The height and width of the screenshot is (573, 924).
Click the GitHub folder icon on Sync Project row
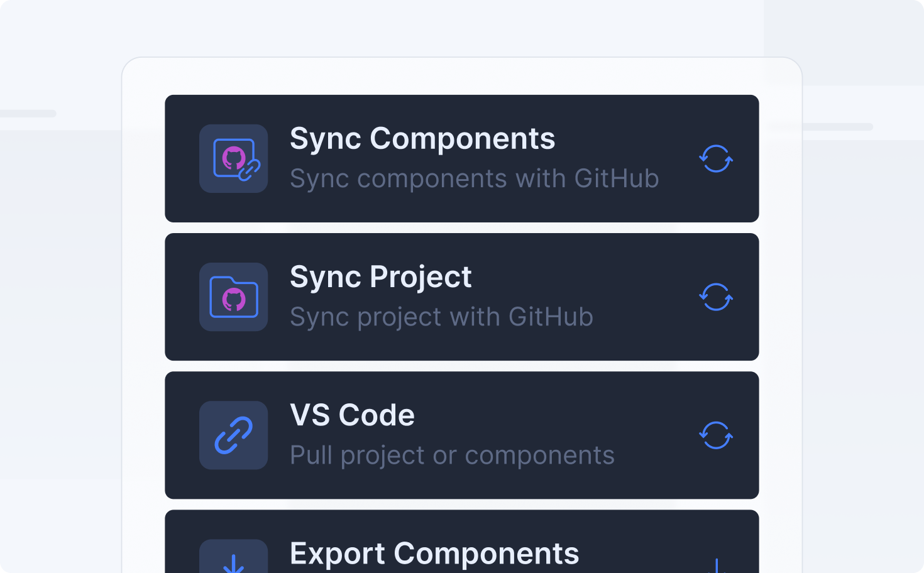pos(233,297)
